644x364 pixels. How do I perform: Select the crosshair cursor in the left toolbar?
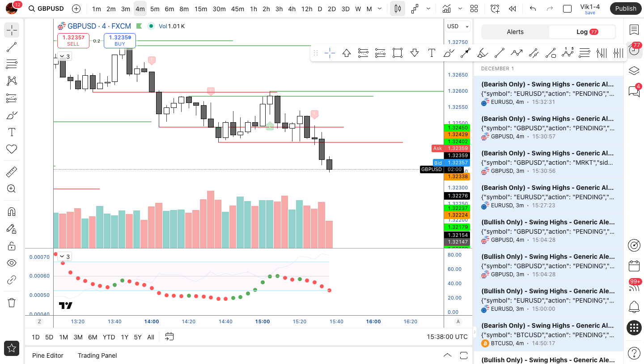tap(12, 30)
